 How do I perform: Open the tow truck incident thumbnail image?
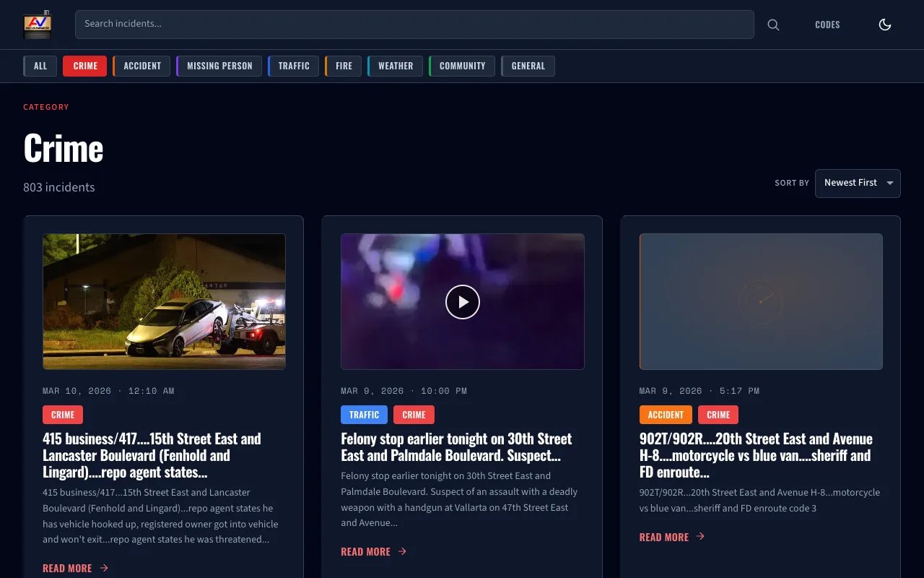click(164, 301)
